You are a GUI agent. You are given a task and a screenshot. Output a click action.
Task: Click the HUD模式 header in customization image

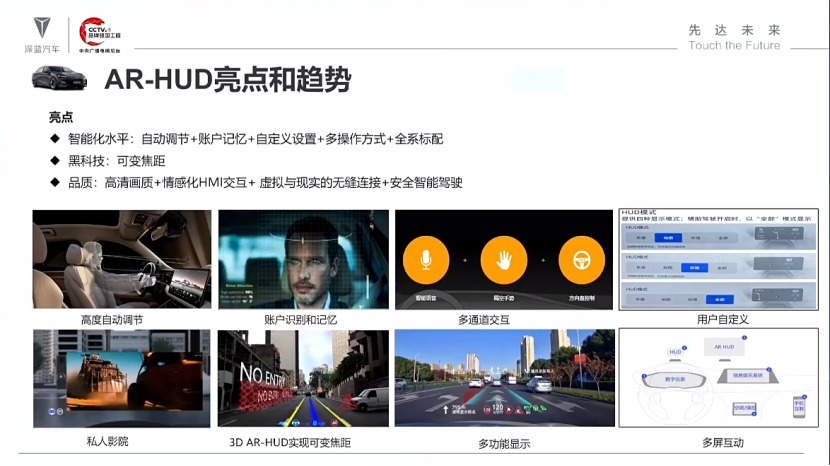pos(638,212)
